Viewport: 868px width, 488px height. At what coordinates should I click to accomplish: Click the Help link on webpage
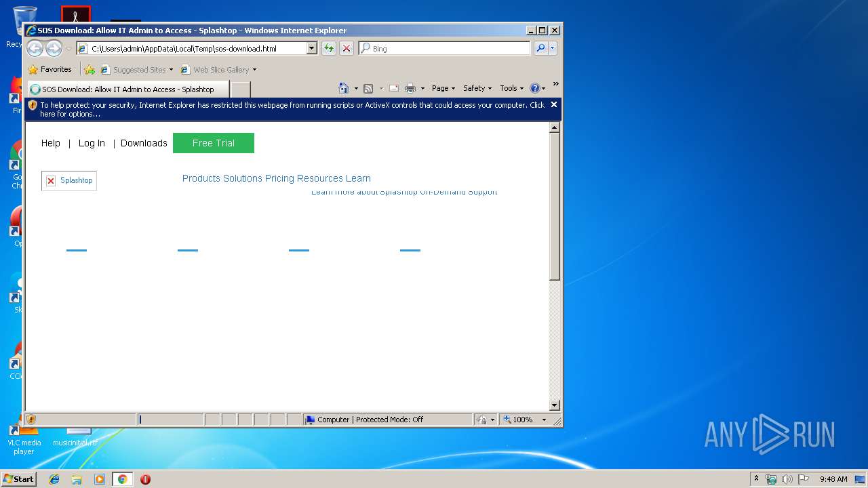point(51,143)
